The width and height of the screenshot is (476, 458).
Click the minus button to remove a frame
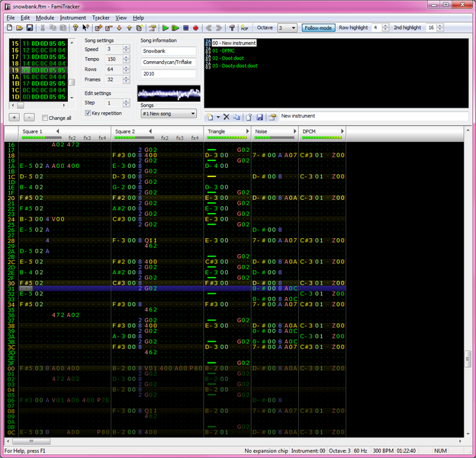pos(28,118)
